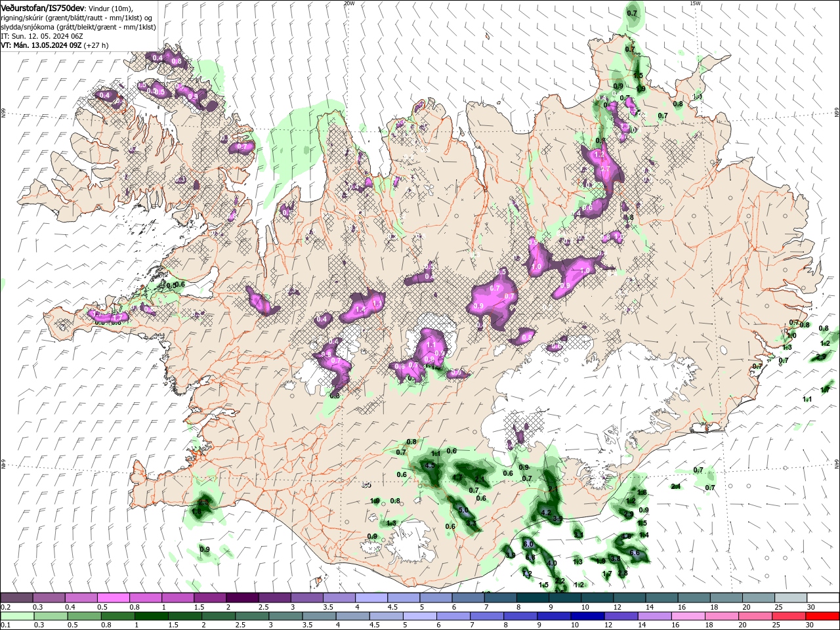Pick upper-scale swatch between 18 and 20
Viewport: 840px width, 630px height.
(x=726, y=598)
